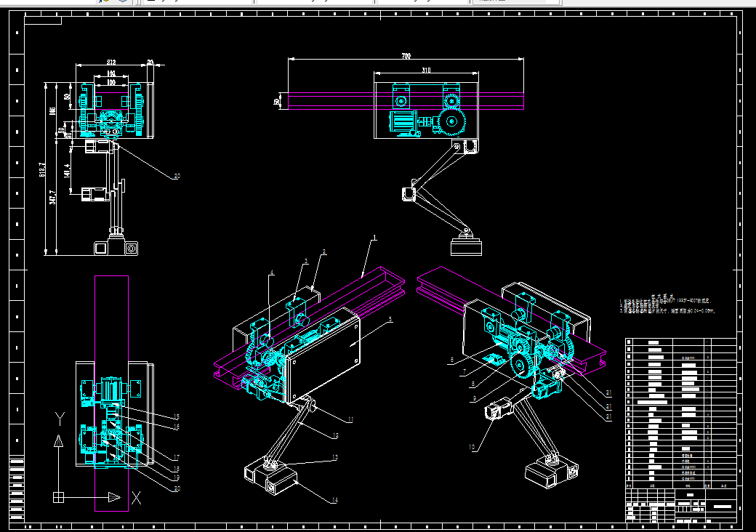The height and width of the screenshot is (532, 756).
Task: Select the Y axis label letter
Action: [60, 419]
